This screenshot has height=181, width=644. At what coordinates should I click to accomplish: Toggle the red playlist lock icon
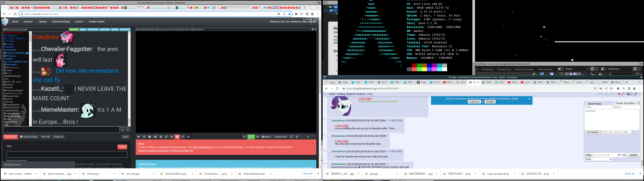177,137
